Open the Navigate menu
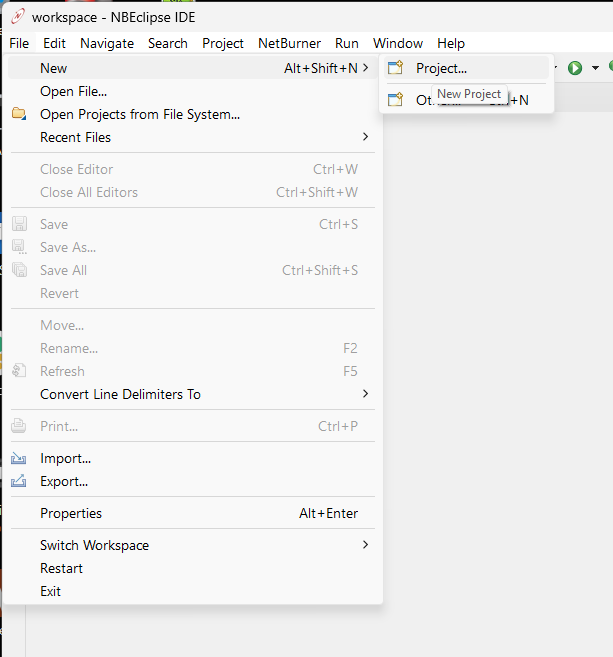 pos(107,43)
